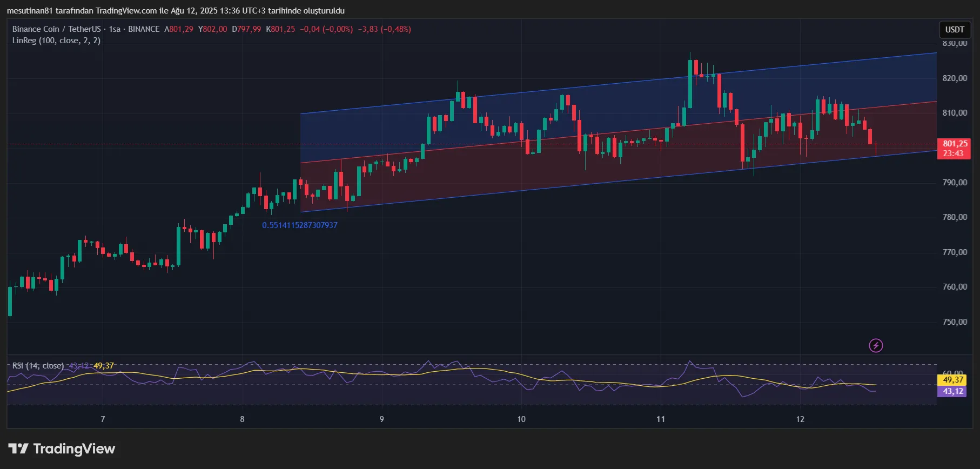Click the Binance Coin / TetherUS symbol title

57,29
